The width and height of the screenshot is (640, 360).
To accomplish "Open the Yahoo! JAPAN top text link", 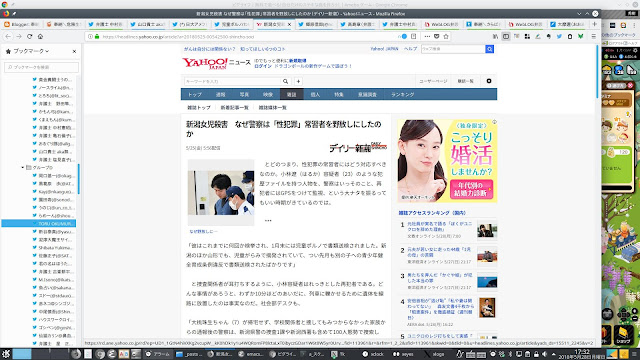I will pyautogui.click(x=384, y=49).
